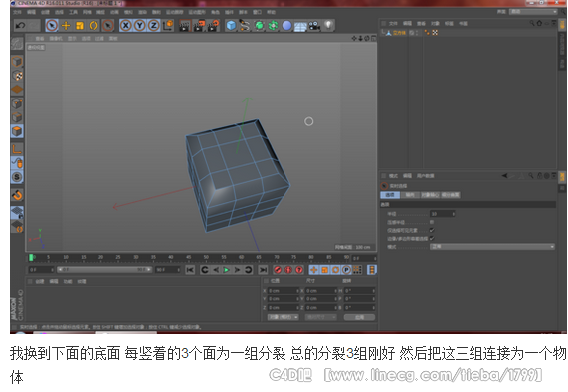Click the play forward button
The width and height of the screenshot is (568, 392).
point(227,270)
